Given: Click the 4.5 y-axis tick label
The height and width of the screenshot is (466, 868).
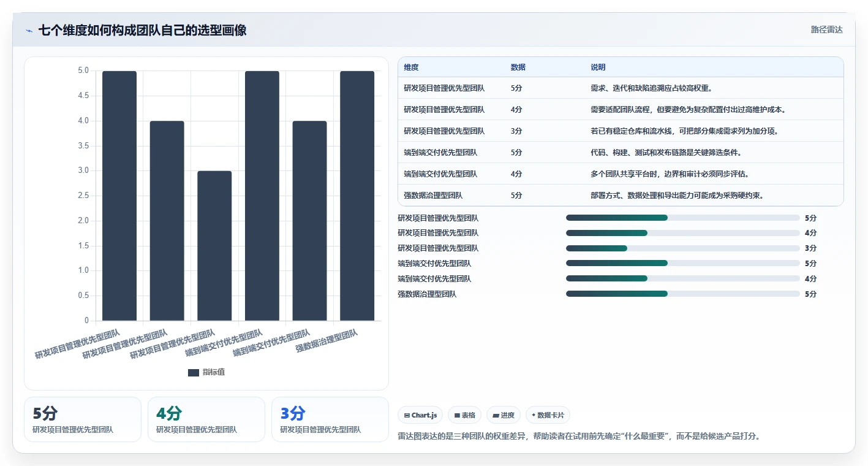Looking at the screenshot, I should [x=83, y=96].
